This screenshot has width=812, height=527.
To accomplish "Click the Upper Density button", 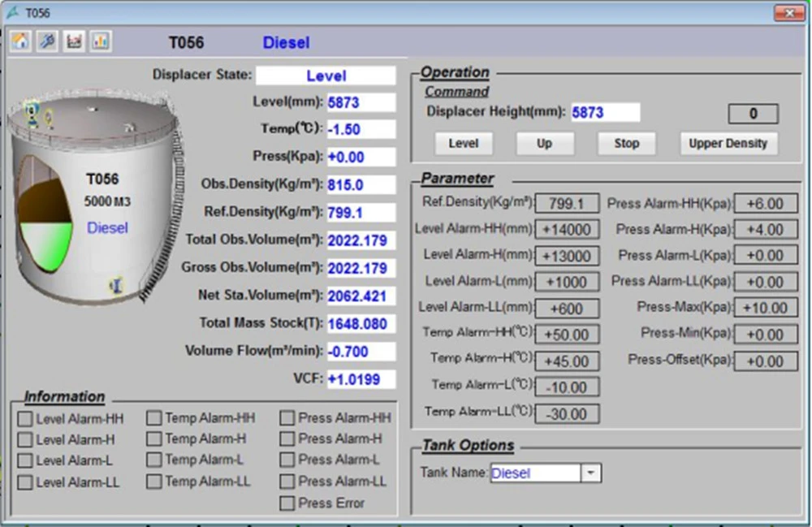I will click(x=728, y=144).
